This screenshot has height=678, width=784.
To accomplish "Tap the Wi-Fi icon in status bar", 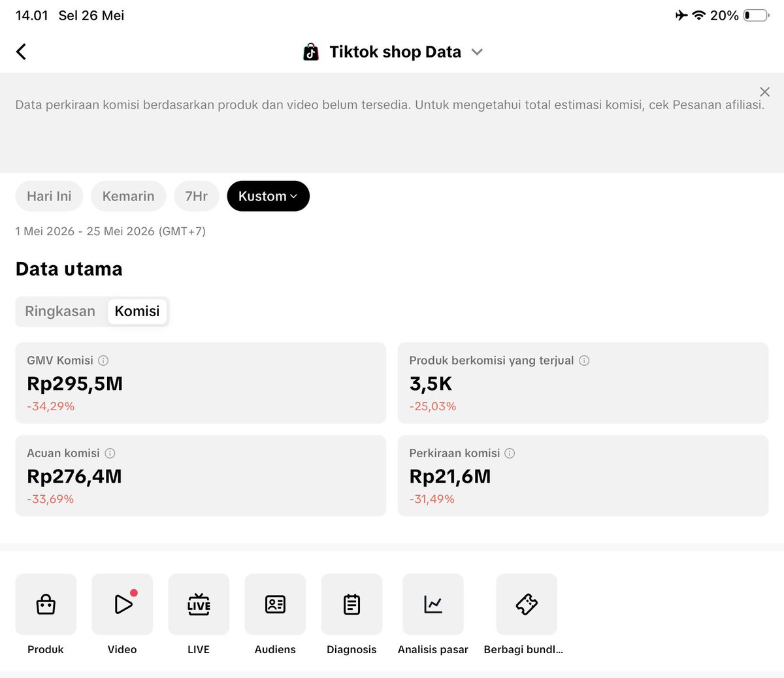I will coord(699,15).
